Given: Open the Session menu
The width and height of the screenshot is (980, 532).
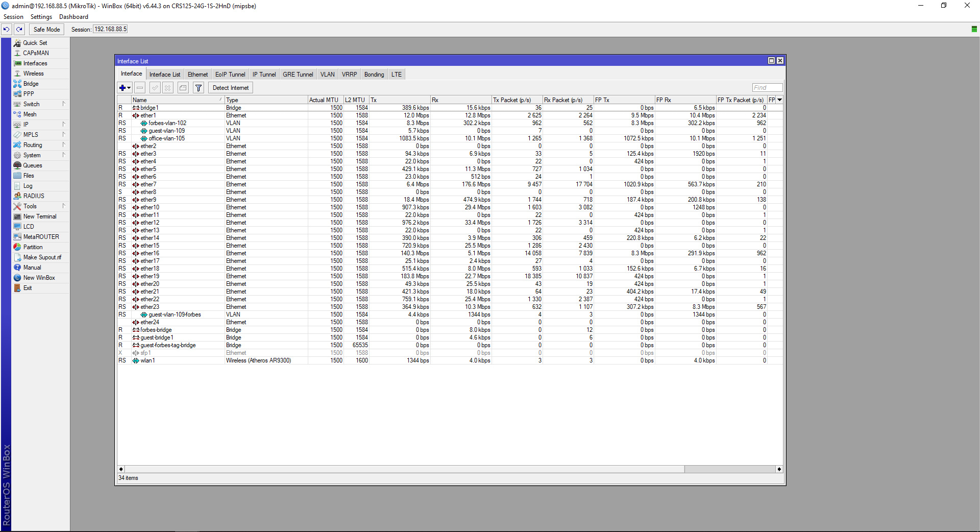Looking at the screenshot, I should click(x=14, y=17).
